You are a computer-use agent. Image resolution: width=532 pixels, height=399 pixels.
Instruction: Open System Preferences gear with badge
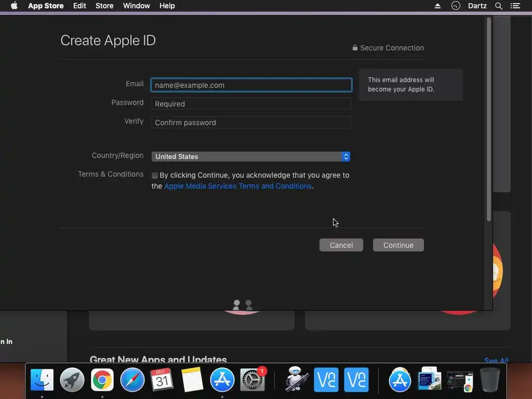pos(252,380)
